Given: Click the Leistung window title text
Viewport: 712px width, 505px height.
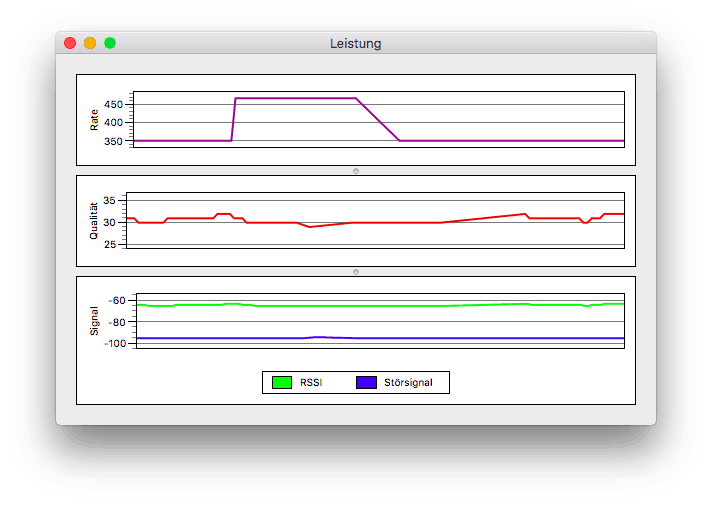Looking at the screenshot, I should point(355,44).
